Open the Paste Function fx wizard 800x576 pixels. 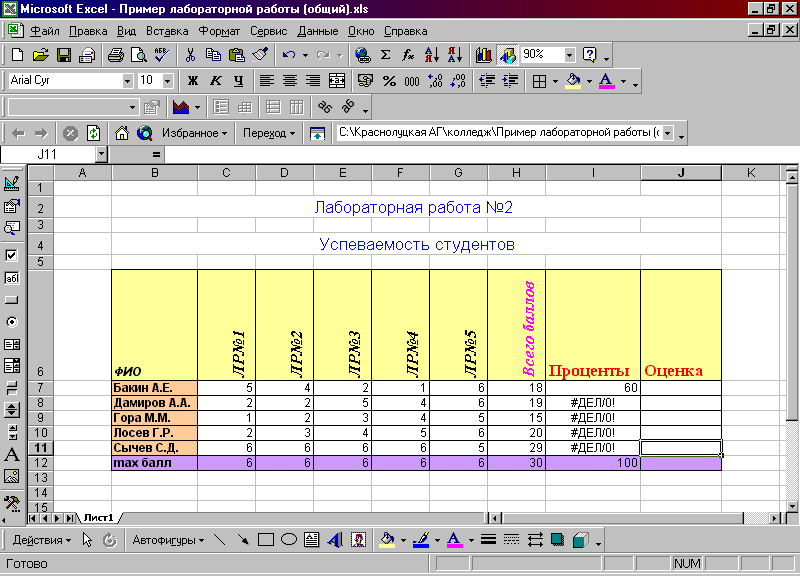click(x=408, y=55)
